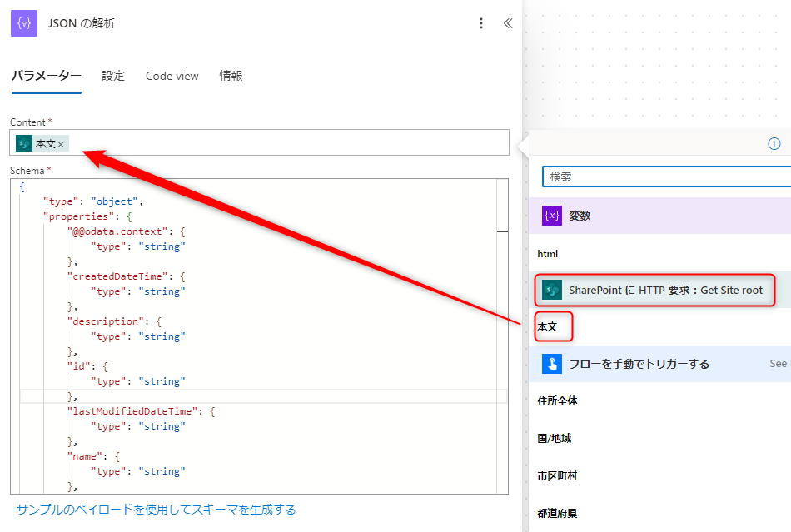This screenshot has width=791, height=532.
Task: Click See more for manual trigger section
Action: pos(779,364)
